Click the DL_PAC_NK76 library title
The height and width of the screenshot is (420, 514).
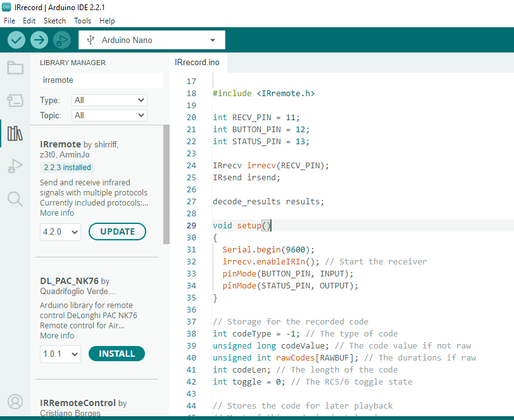point(69,281)
